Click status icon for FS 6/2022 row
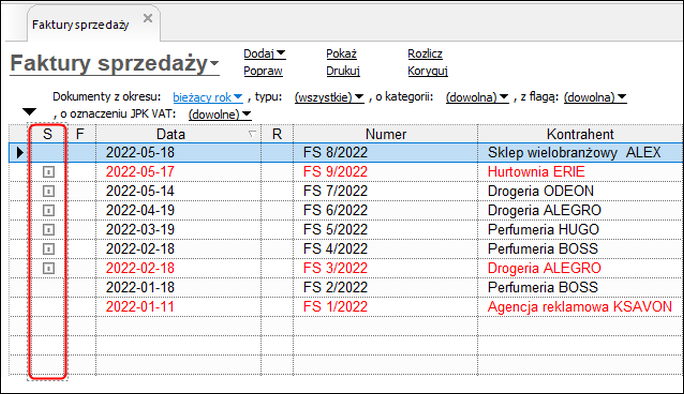684x394 pixels. tap(48, 210)
